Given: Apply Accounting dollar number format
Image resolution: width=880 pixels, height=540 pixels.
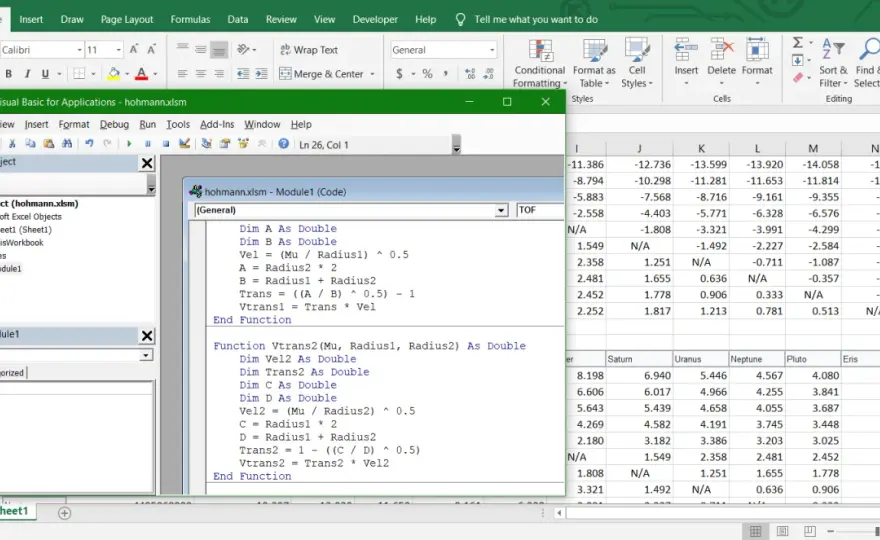Looking at the screenshot, I should [x=399, y=74].
